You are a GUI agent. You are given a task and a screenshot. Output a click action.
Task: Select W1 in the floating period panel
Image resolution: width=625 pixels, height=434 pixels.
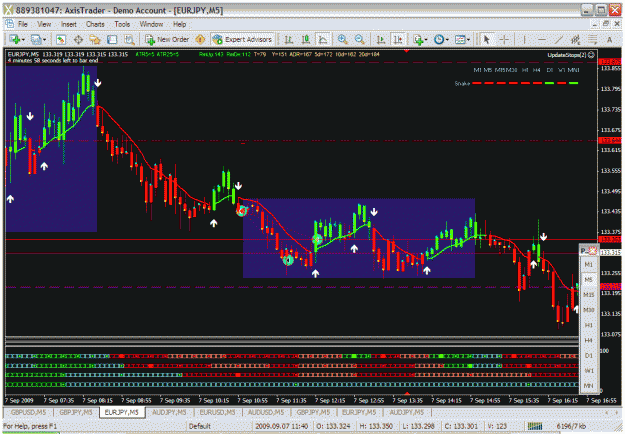click(588, 371)
